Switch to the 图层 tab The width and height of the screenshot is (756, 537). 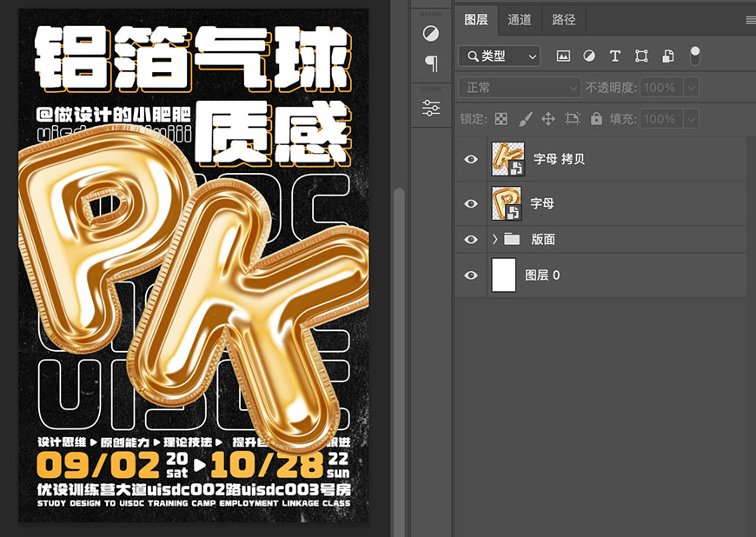pyautogui.click(x=476, y=20)
